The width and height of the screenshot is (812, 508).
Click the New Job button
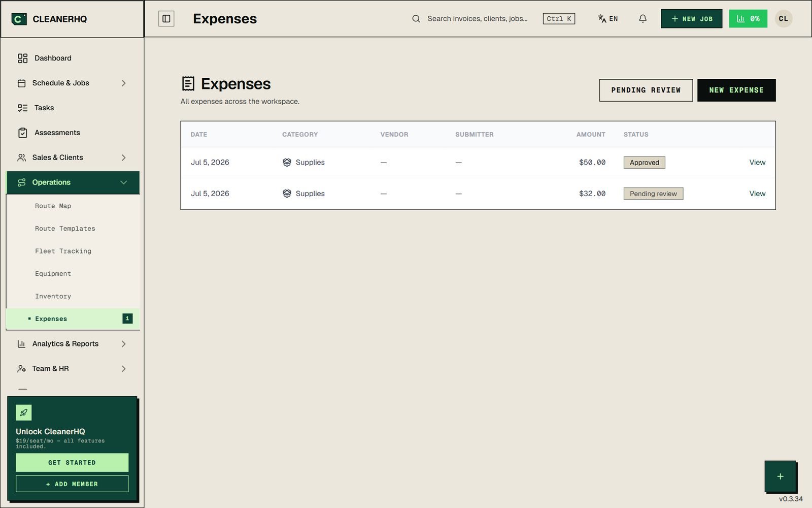tap(691, 19)
